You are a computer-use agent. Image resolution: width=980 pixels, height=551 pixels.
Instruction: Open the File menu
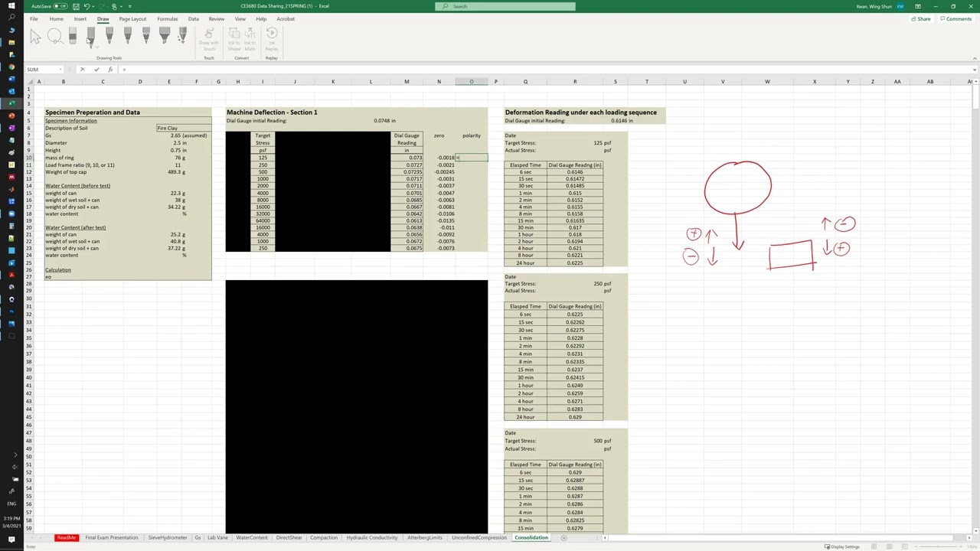[34, 19]
